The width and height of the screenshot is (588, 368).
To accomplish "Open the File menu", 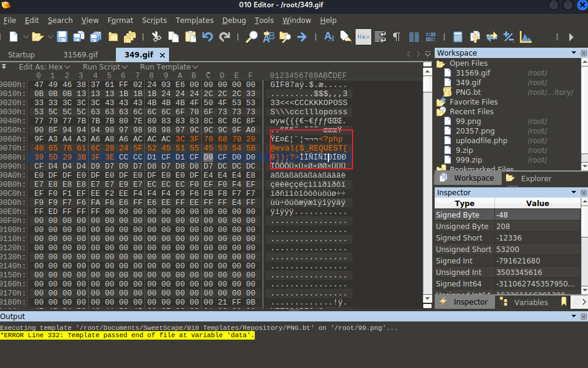I will click(10, 21).
